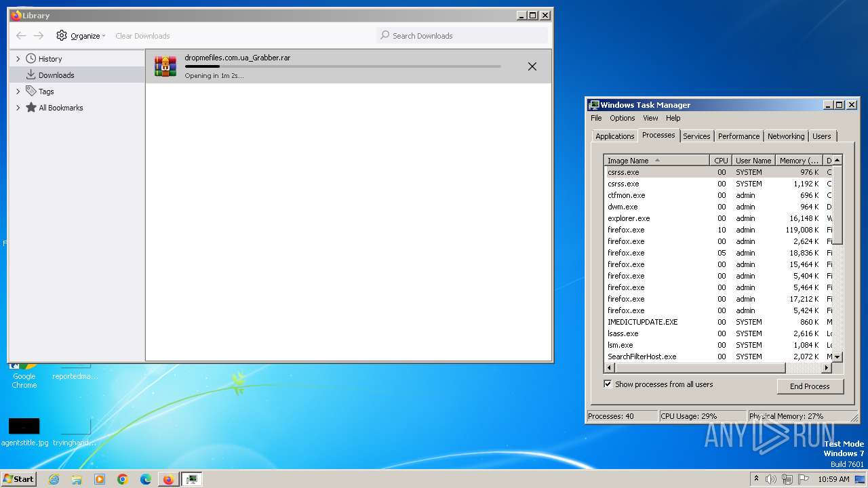Show hidden system tray icons
This screenshot has height=488, width=868.
point(756,479)
